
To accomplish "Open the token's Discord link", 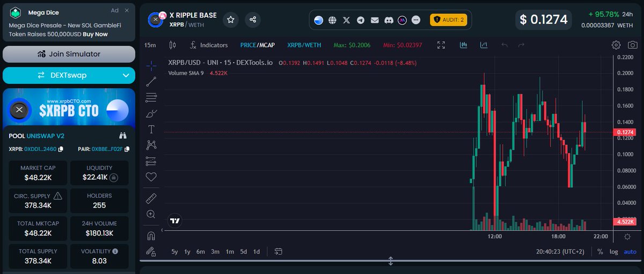I will pyautogui.click(x=388, y=20).
